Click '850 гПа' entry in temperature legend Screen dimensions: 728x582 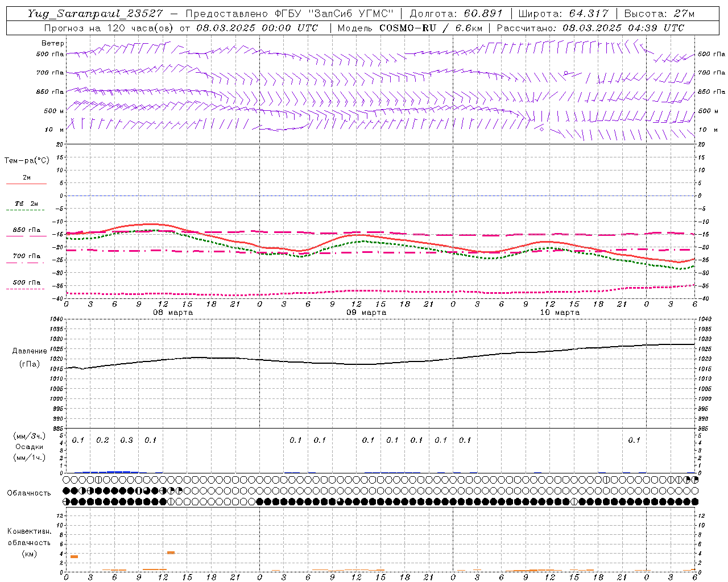(27, 230)
